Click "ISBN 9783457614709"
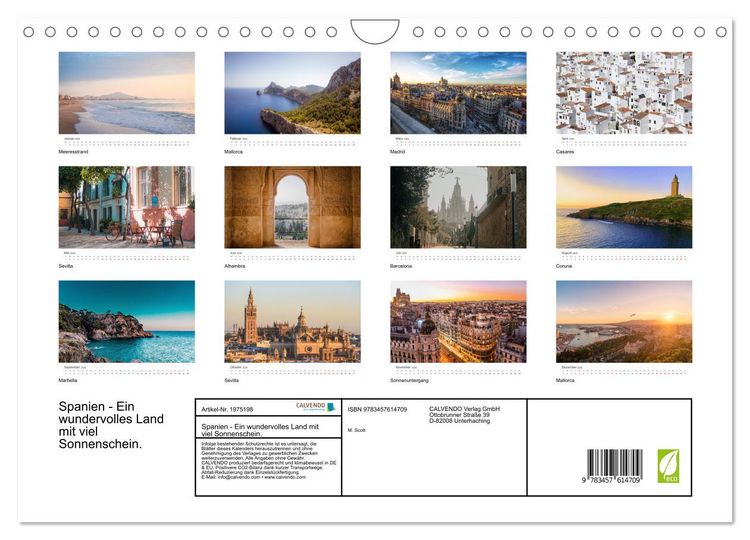 377,409
